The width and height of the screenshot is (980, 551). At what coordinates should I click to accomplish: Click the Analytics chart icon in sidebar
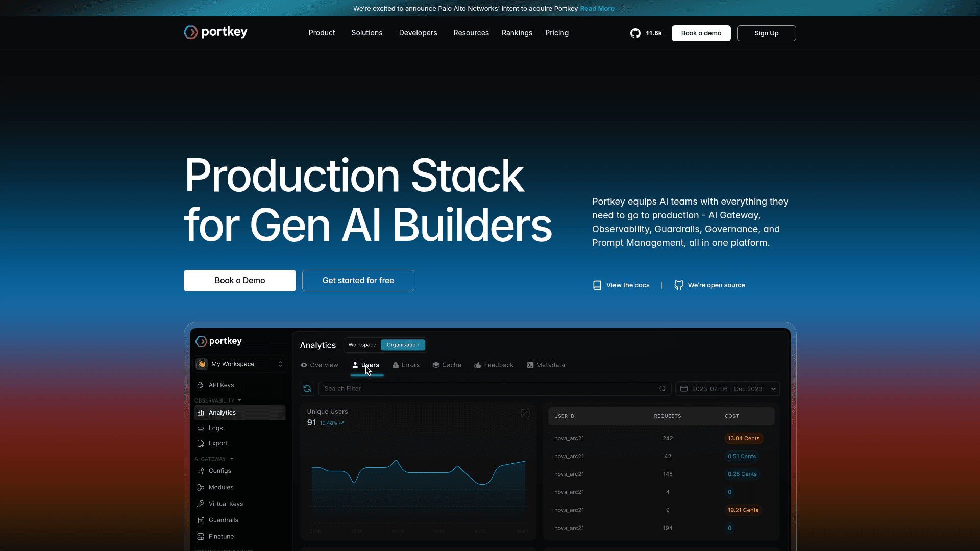(x=201, y=413)
